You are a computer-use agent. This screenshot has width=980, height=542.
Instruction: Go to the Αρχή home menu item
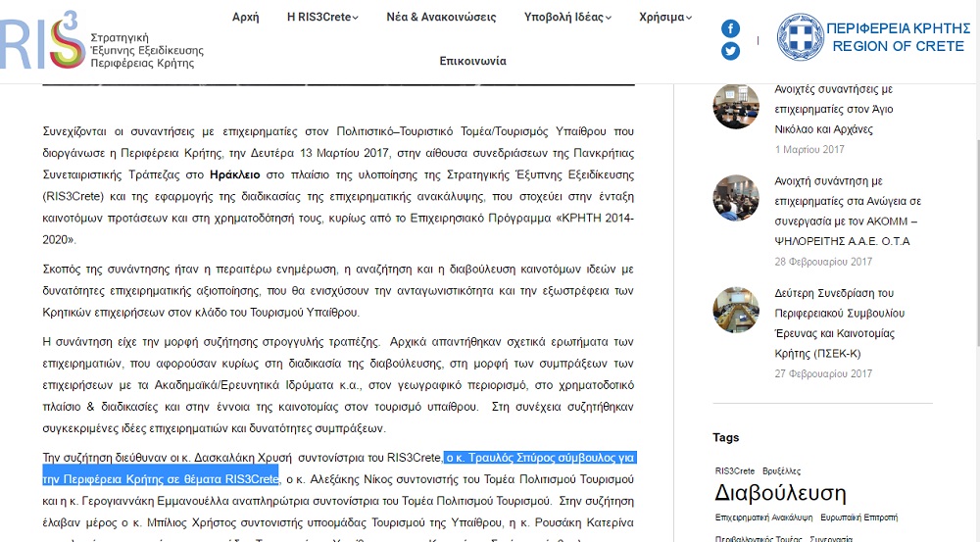245,17
